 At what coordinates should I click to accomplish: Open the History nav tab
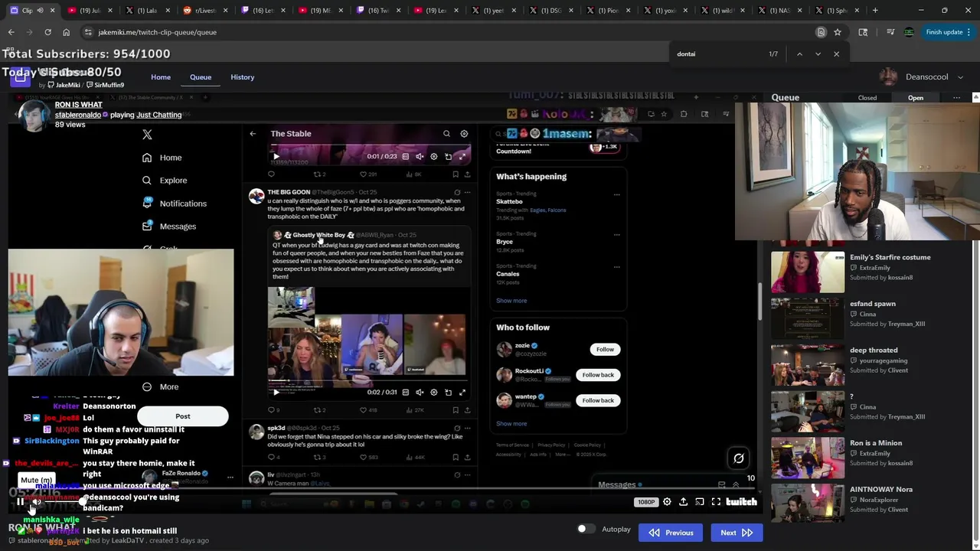[x=242, y=77]
